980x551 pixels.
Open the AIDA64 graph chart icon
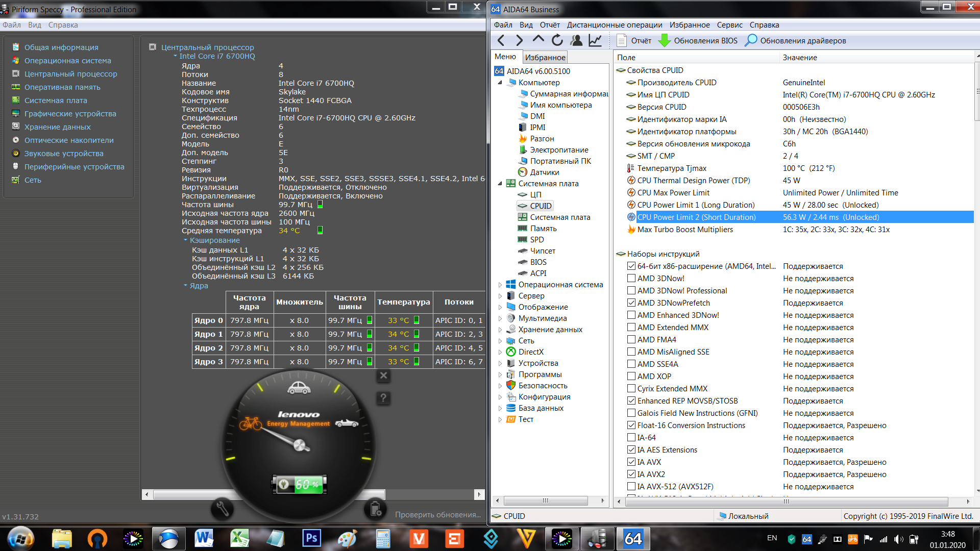[x=595, y=40]
